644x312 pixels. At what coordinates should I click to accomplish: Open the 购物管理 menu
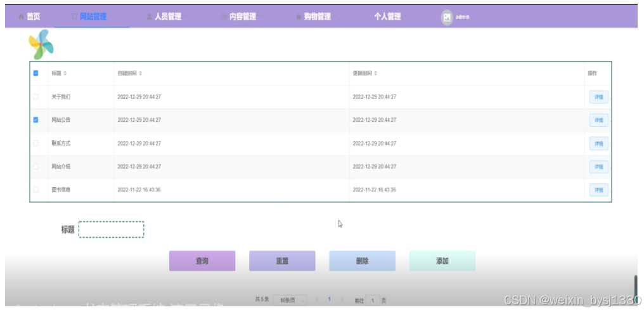click(x=316, y=17)
